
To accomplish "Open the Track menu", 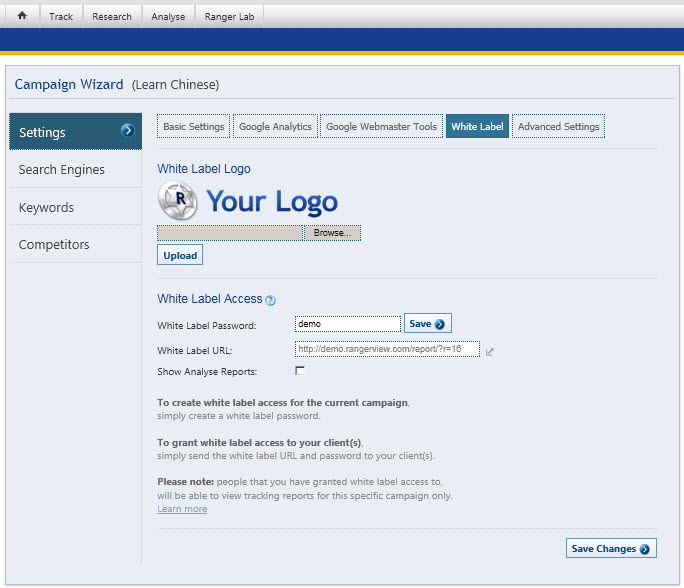I will (61, 16).
